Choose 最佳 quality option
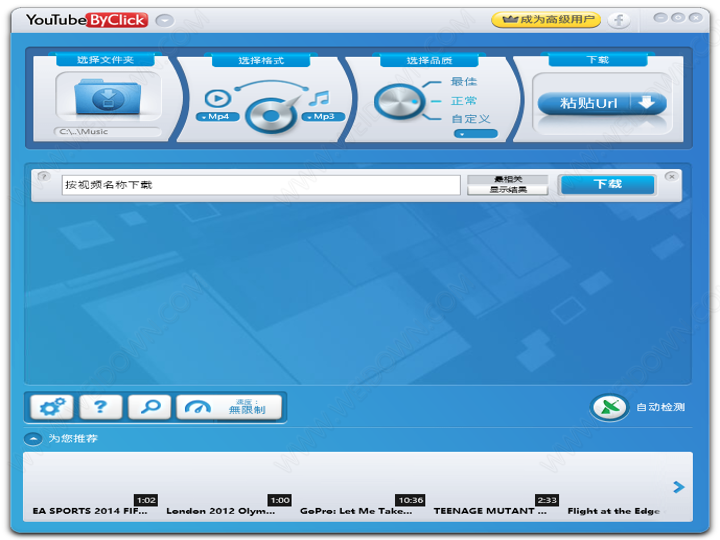The height and width of the screenshot is (540, 720). pyautogui.click(x=464, y=82)
